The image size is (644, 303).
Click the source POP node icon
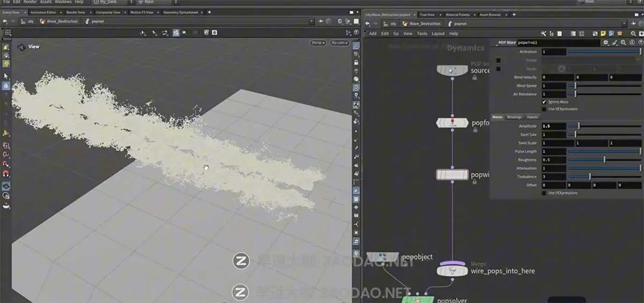coord(452,70)
